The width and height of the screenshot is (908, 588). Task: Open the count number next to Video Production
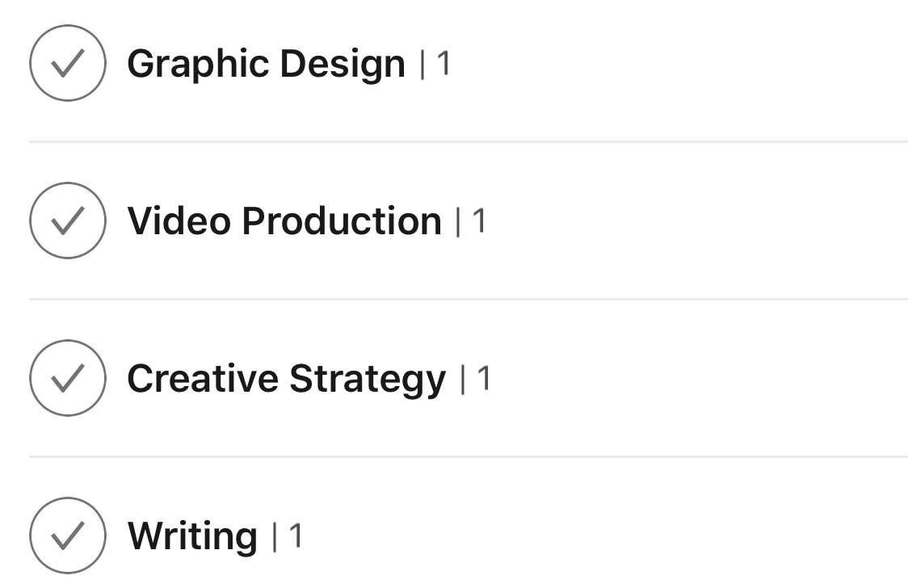479,221
